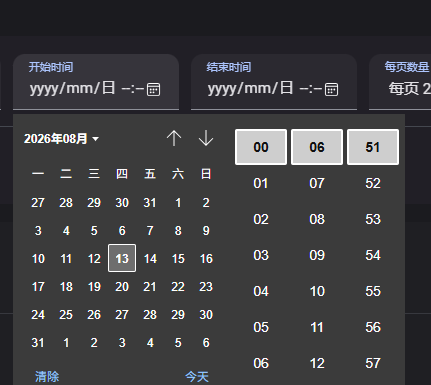
Task: Select day 3 in the second week row
Action: click(38, 230)
